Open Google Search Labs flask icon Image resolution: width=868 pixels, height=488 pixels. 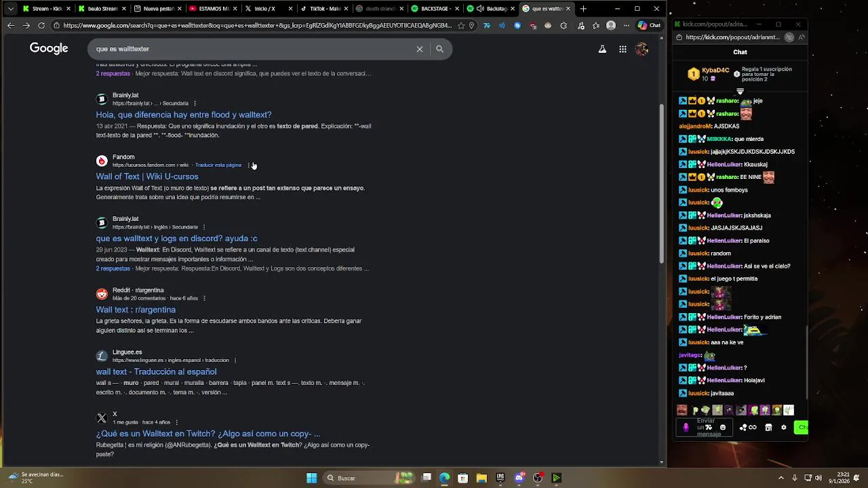(x=601, y=49)
